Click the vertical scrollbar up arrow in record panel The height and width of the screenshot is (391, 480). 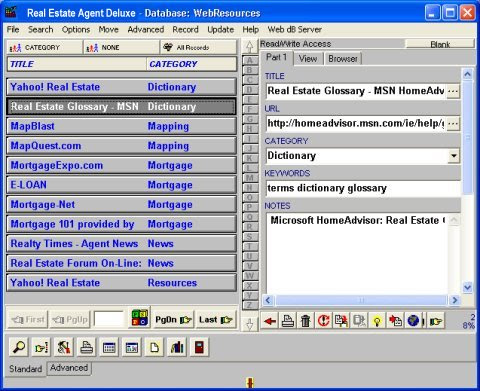pyautogui.click(x=467, y=74)
